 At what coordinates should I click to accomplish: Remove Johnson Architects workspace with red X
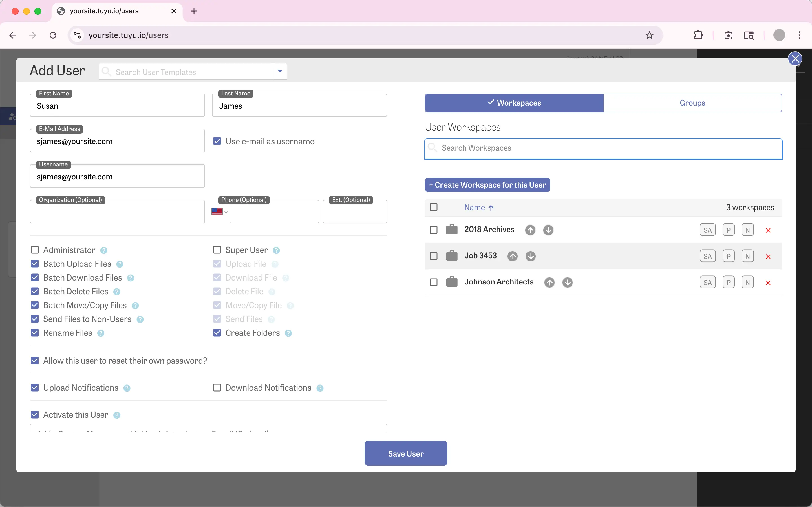coord(768,283)
